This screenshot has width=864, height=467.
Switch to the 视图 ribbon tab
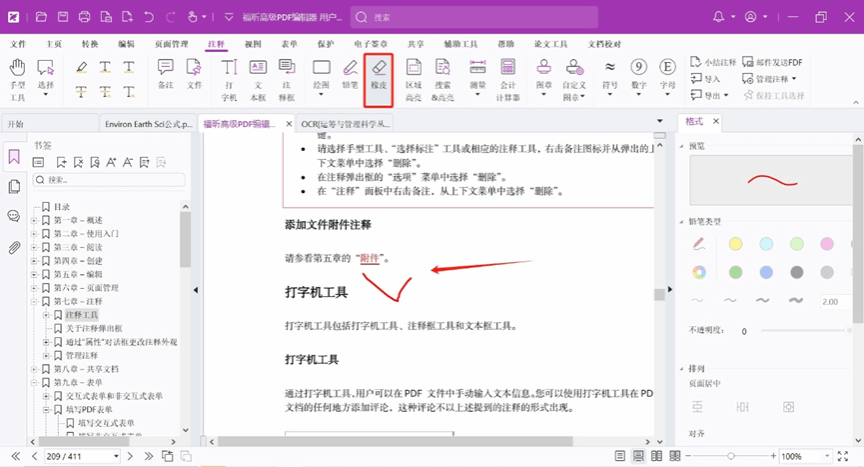253,44
